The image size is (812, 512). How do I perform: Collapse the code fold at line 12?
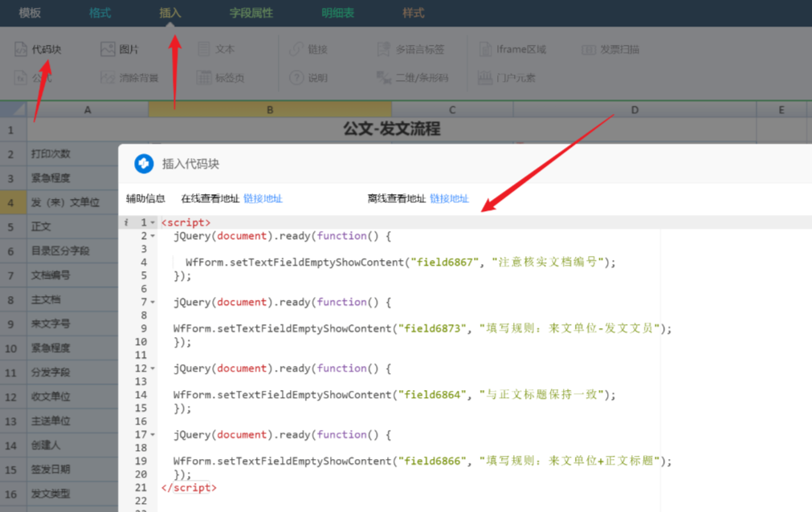153,368
